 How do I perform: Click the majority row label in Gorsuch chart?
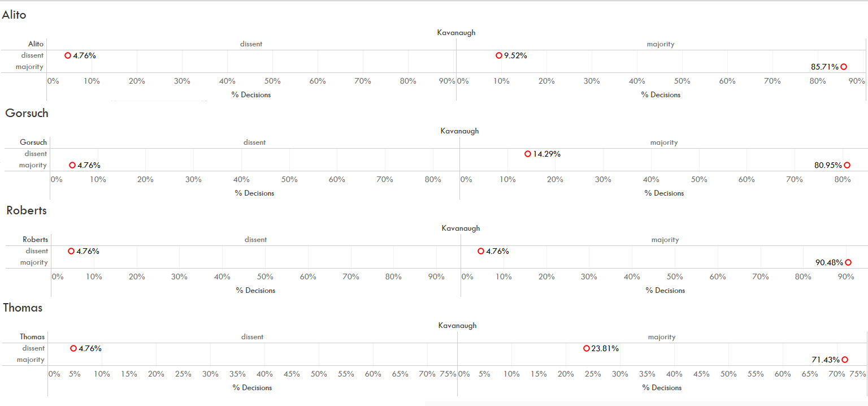(33, 165)
